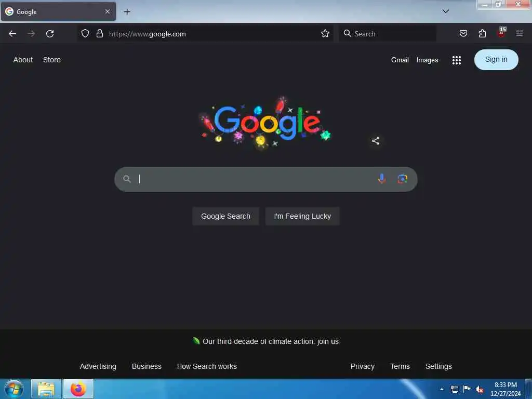
Task: Show hidden tray icons arrow
Action: [442, 389]
